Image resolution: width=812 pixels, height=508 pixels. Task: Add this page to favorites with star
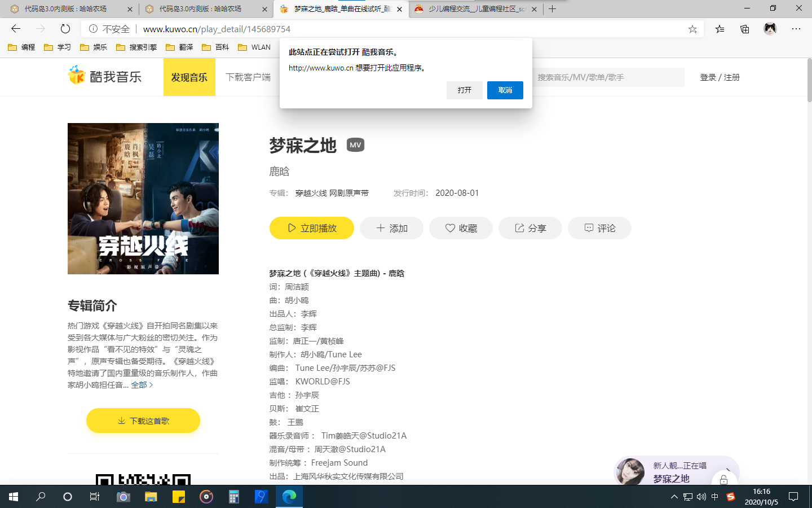click(692, 29)
